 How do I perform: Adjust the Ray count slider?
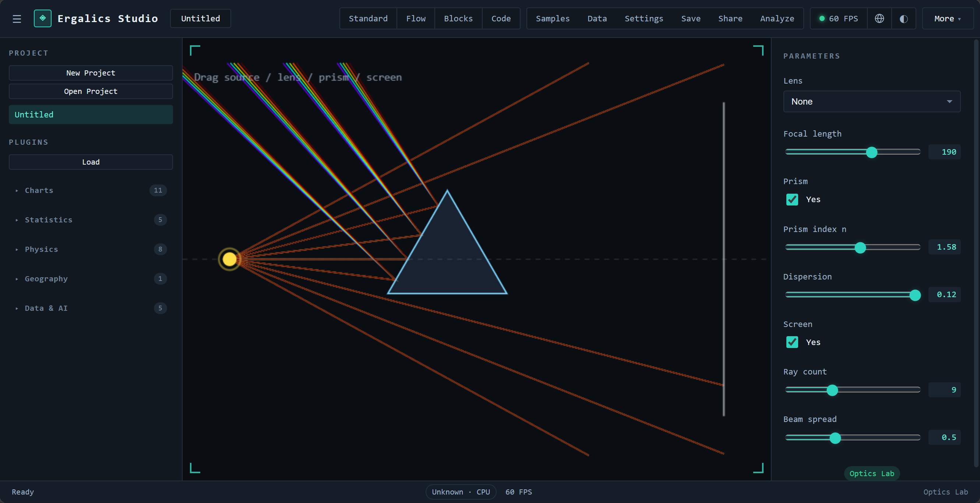853,390
